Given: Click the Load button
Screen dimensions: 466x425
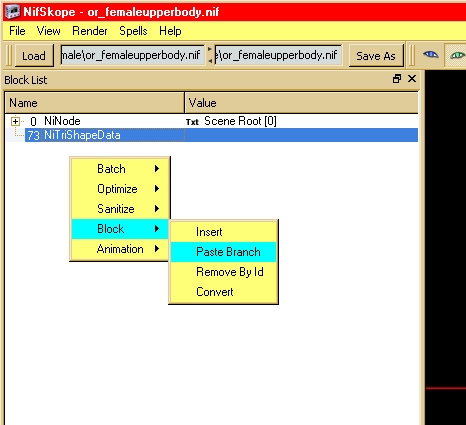Looking at the screenshot, I should [34, 56].
